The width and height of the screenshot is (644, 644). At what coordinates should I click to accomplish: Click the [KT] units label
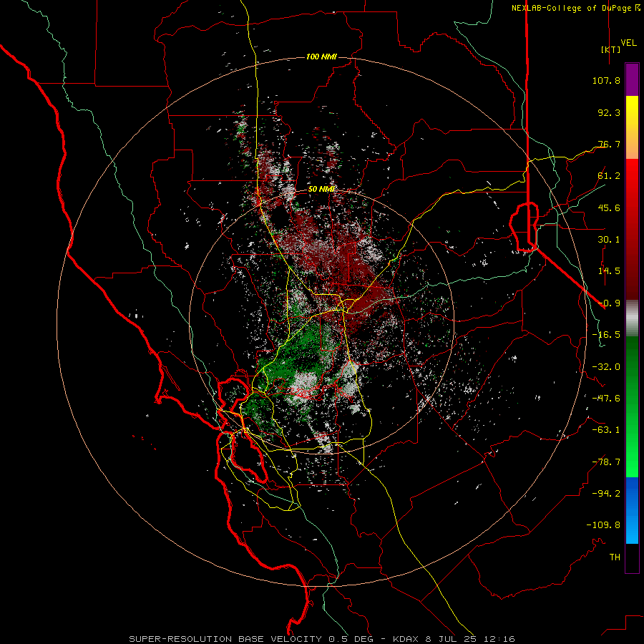click(610, 49)
